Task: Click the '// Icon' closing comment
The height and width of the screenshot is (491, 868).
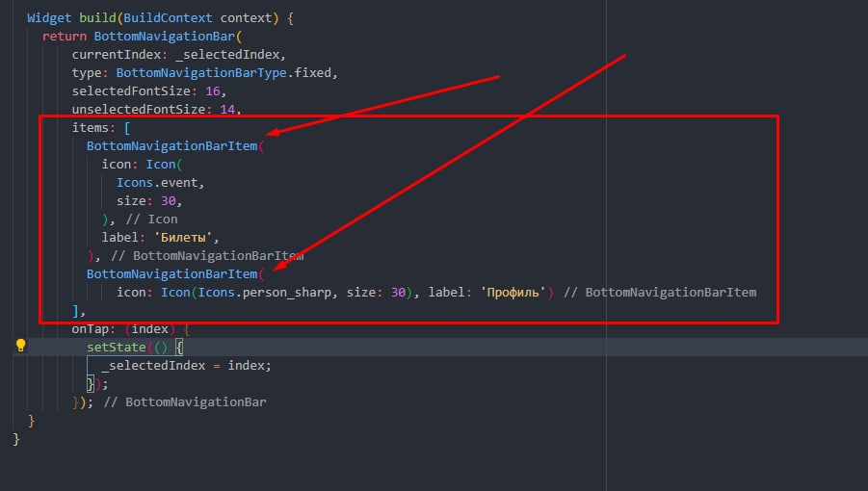Action: coord(151,219)
